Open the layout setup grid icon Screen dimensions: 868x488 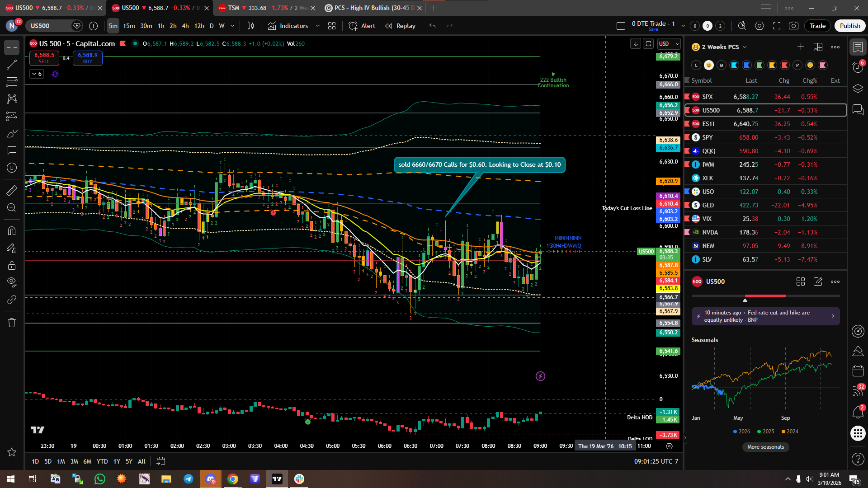[x=332, y=26]
